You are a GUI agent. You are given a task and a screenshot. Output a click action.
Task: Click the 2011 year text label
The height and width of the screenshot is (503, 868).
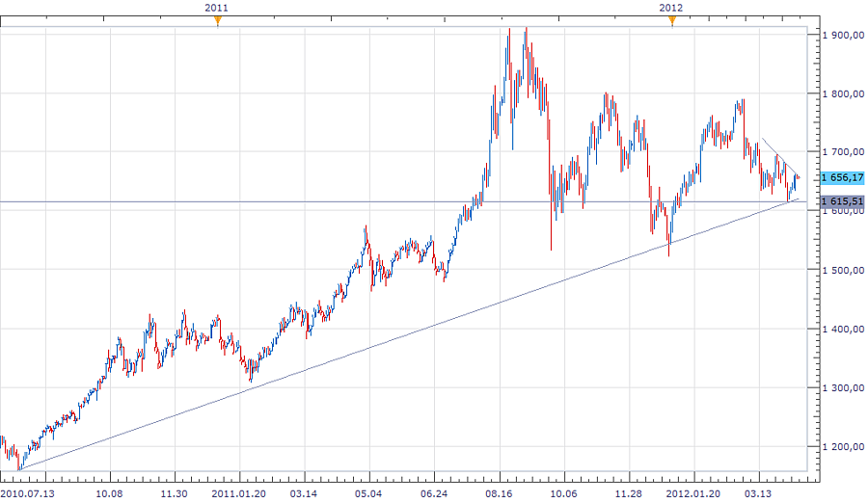tap(218, 8)
